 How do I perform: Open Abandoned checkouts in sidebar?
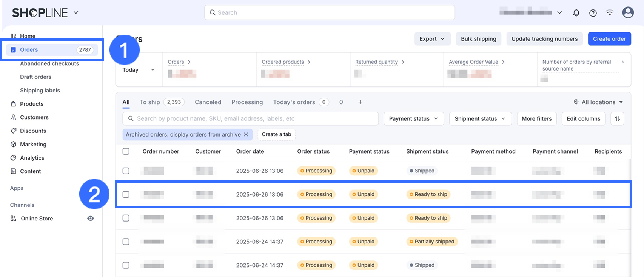point(49,63)
